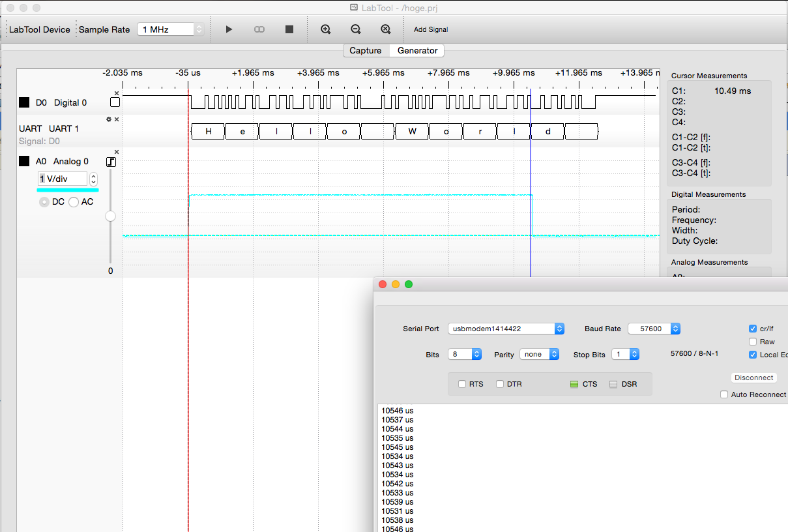Click the Disconnect button
This screenshot has width=788, height=532.
(x=753, y=377)
